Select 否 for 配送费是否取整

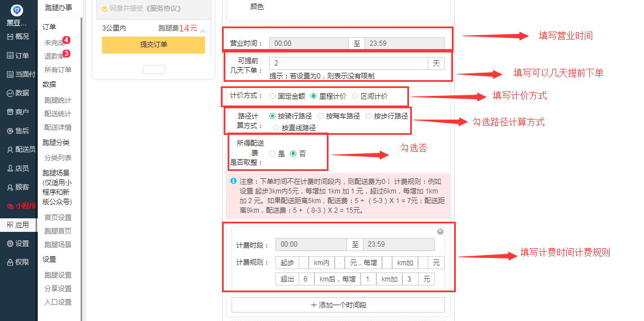click(293, 153)
